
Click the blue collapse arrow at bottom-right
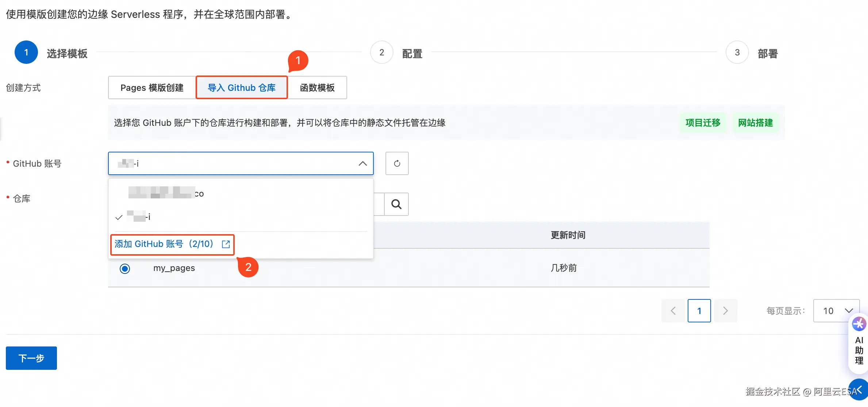pos(859,389)
